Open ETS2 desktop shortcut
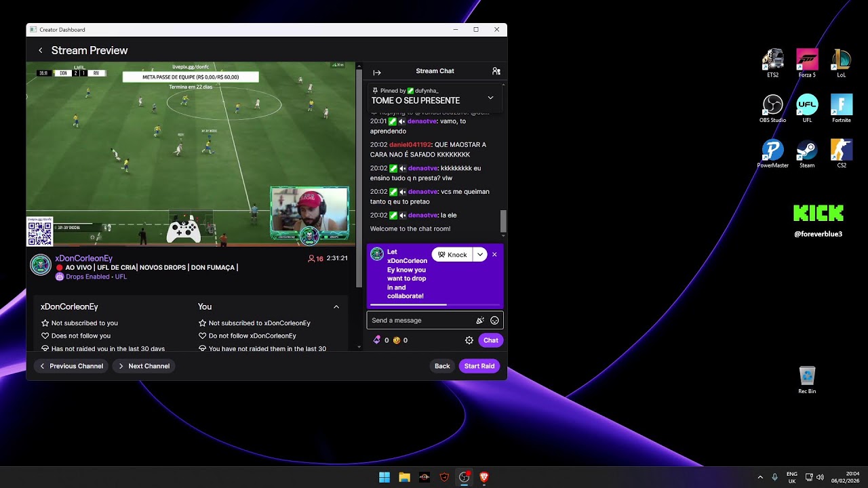 [x=772, y=64]
